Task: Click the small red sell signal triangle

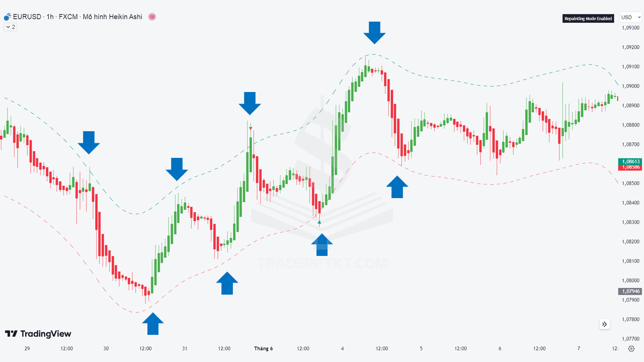Action: 251,129
